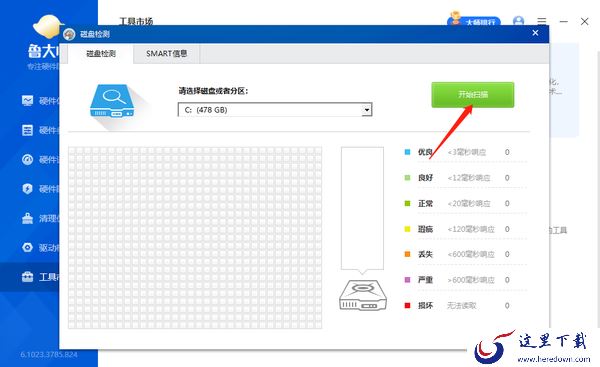
Task: Select the 良好 label text
Action: click(425, 178)
